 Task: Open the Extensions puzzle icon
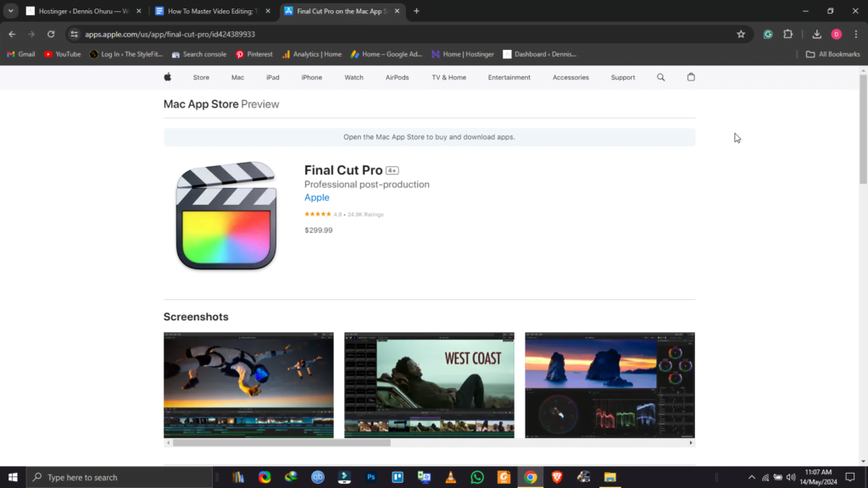(787, 34)
